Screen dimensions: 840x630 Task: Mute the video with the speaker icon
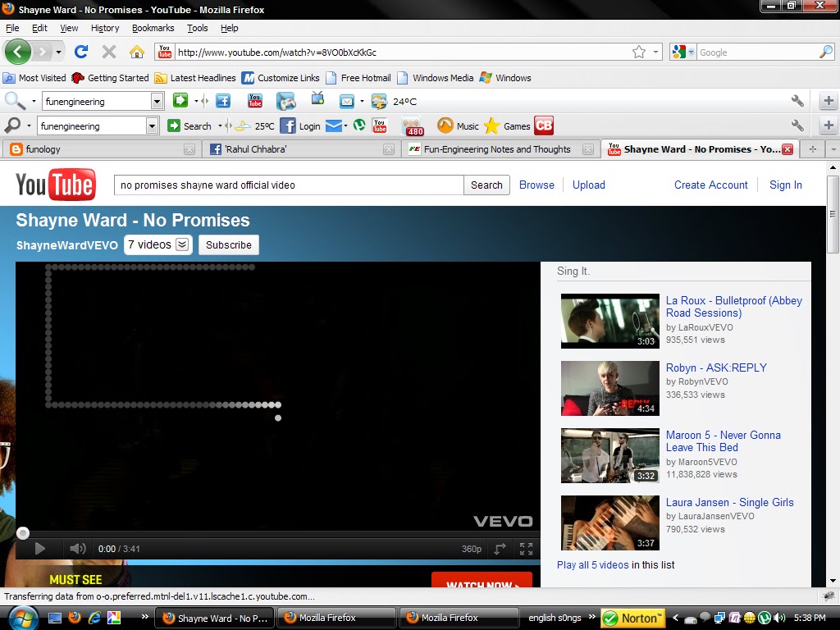coord(78,548)
